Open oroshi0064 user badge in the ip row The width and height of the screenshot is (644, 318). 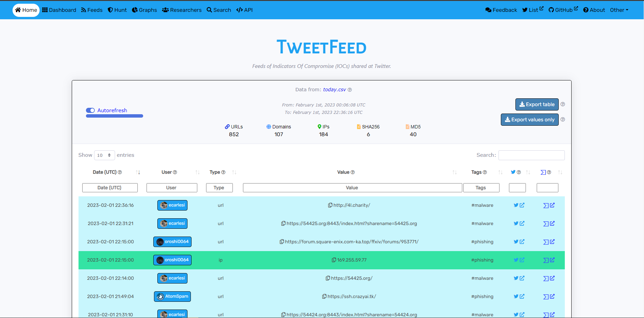tap(172, 260)
